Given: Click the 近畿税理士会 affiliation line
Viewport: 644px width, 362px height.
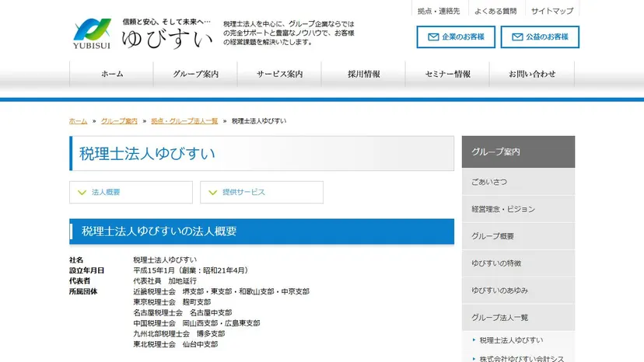Looking at the screenshot, I should click(x=221, y=291).
